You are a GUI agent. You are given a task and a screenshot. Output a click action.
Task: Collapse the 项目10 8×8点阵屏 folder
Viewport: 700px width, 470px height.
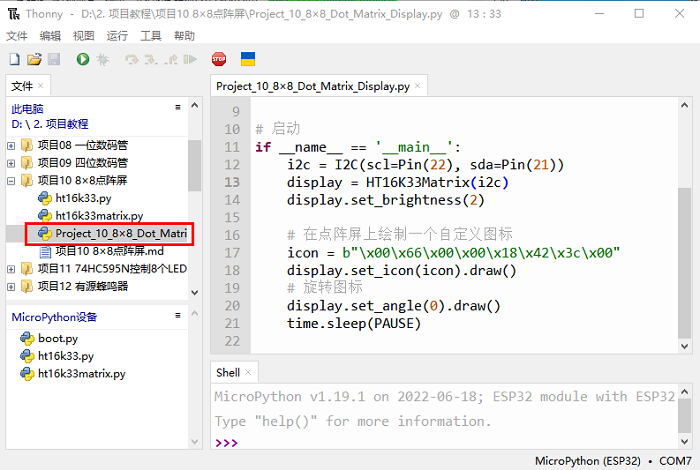(11, 180)
